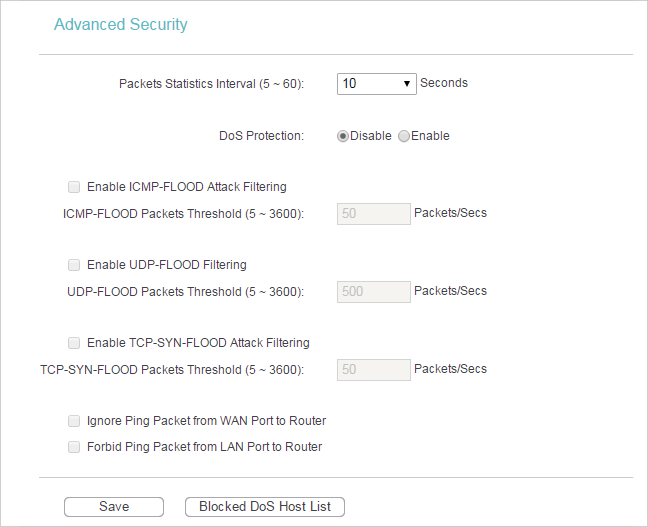
Task: Click the Ignore Ping Packet from WAN label
Action: coord(207,421)
